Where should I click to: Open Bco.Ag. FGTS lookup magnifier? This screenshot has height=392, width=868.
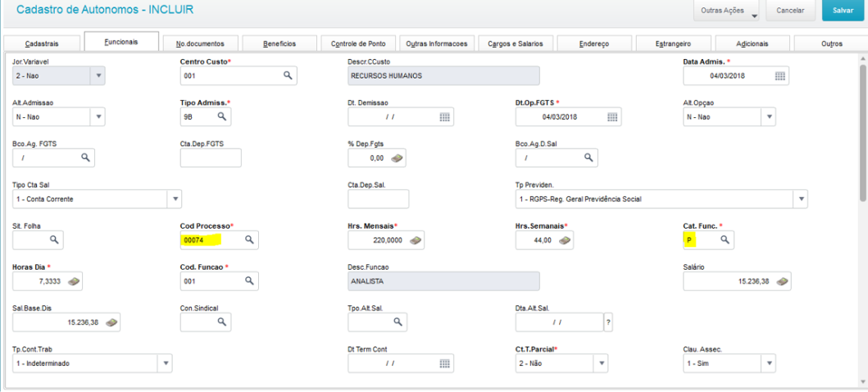point(85,157)
